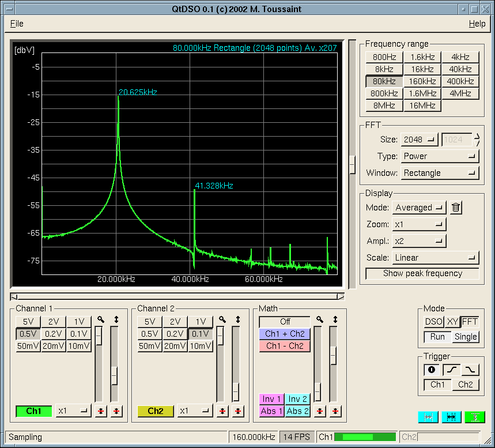This screenshot has height=448, width=495.
Task: Select the falling edge trigger icon
Action: pos(470,370)
